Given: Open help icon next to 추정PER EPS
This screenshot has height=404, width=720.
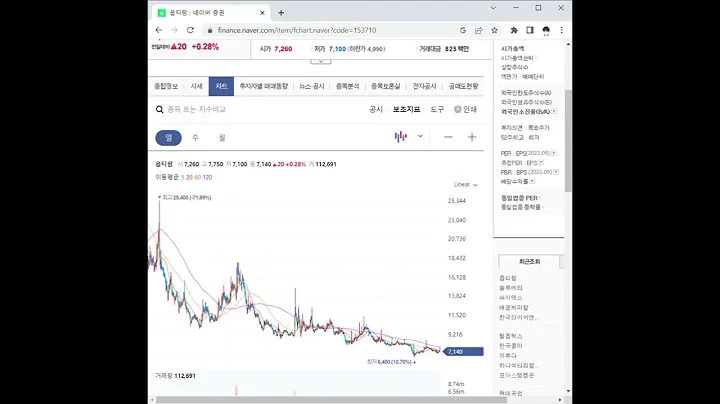Looking at the screenshot, I should (x=541, y=163).
